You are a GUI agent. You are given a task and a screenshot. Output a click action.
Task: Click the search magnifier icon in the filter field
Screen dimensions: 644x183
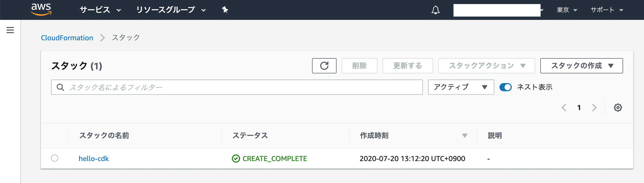click(61, 87)
